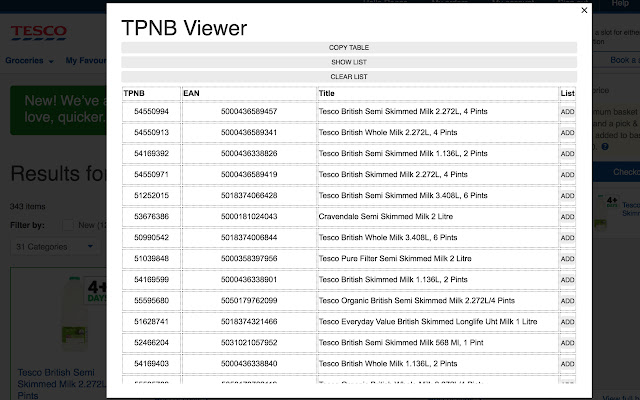Image resolution: width=640 pixels, height=400 pixels.
Task: Add Tesco Pure Filter Milk to list
Action: 567,259
